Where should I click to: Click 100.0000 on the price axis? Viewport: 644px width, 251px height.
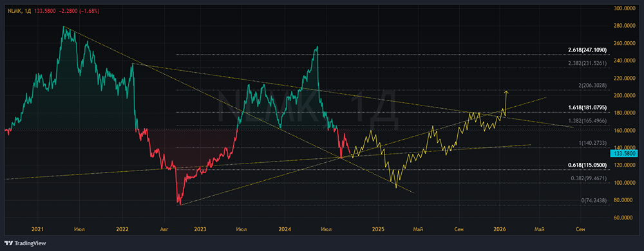[x=623, y=183]
